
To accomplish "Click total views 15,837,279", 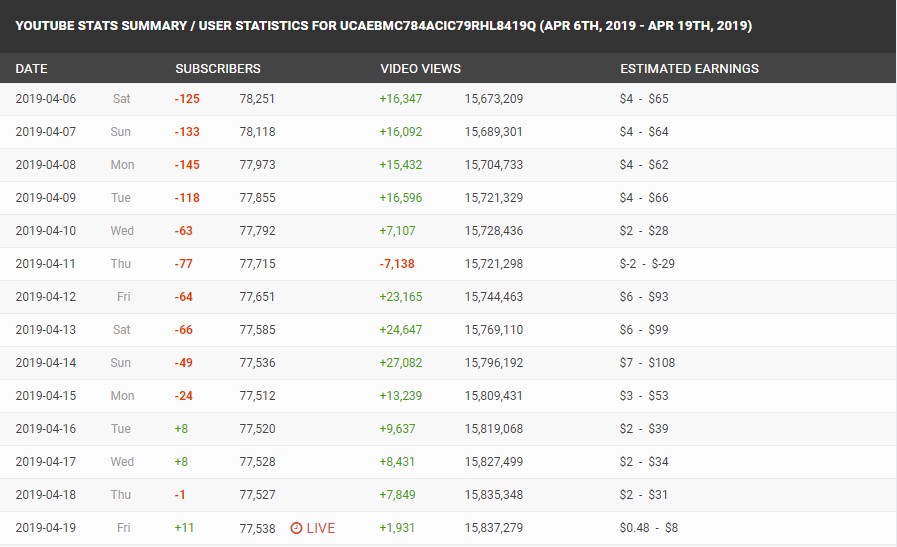I will [x=494, y=528].
